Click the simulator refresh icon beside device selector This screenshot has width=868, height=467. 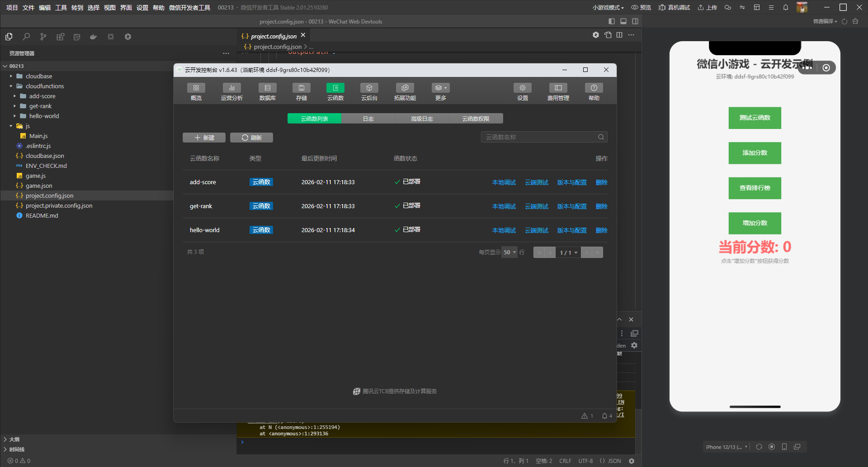click(x=759, y=447)
